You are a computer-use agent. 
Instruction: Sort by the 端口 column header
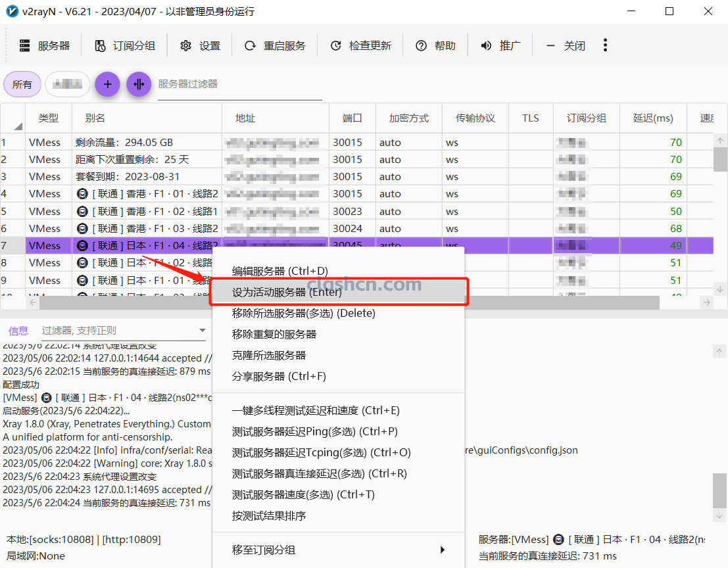[352, 118]
